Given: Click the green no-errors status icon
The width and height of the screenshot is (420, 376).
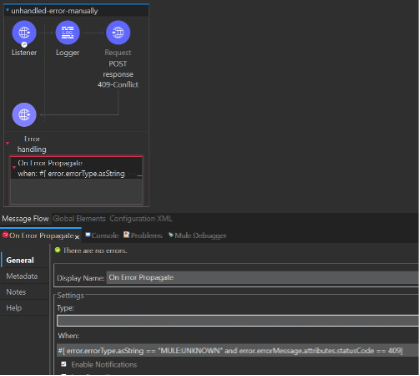Looking at the screenshot, I should pyautogui.click(x=58, y=250).
